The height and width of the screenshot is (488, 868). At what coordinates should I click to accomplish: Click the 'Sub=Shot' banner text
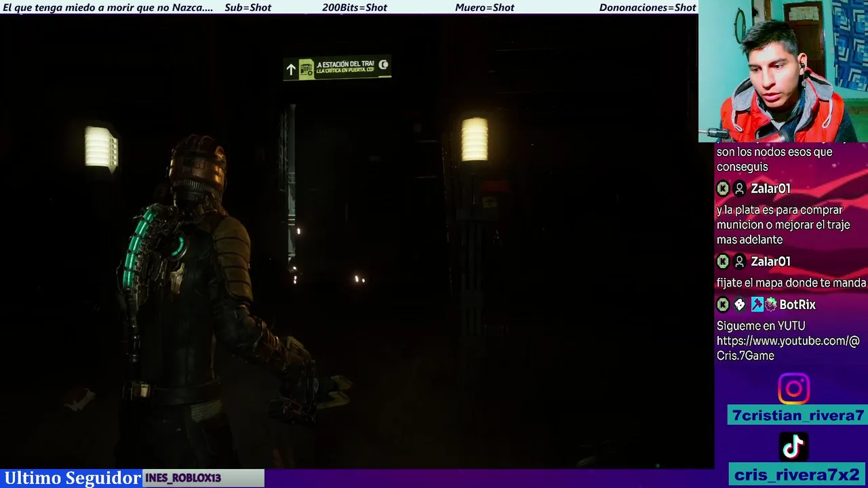(x=248, y=7)
